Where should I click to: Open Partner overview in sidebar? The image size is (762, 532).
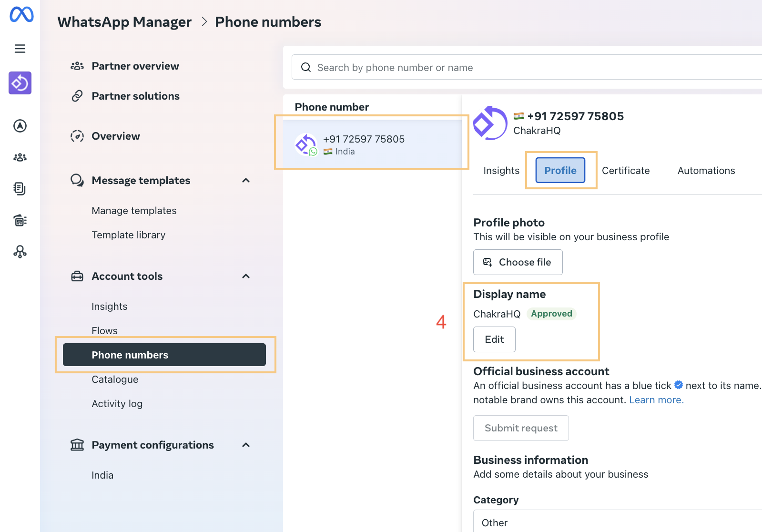click(x=135, y=66)
